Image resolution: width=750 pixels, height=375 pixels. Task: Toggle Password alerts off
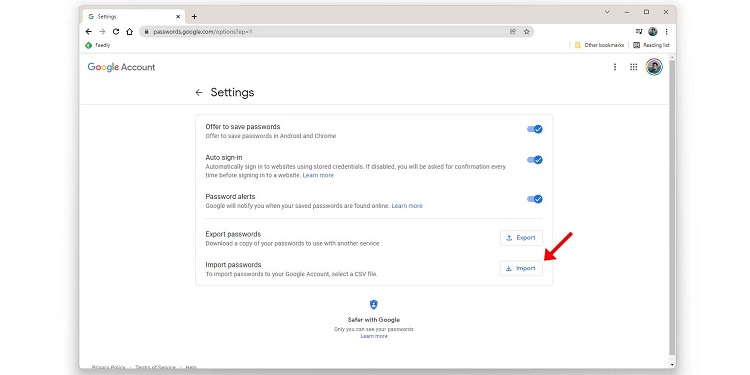[x=535, y=199]
